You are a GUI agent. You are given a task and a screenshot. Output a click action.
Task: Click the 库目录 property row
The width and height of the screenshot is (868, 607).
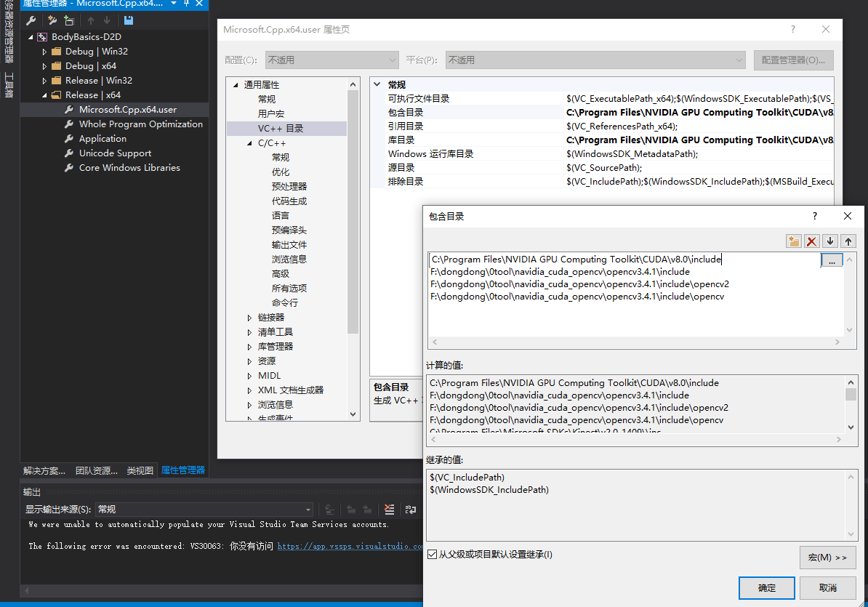(602, 140)
